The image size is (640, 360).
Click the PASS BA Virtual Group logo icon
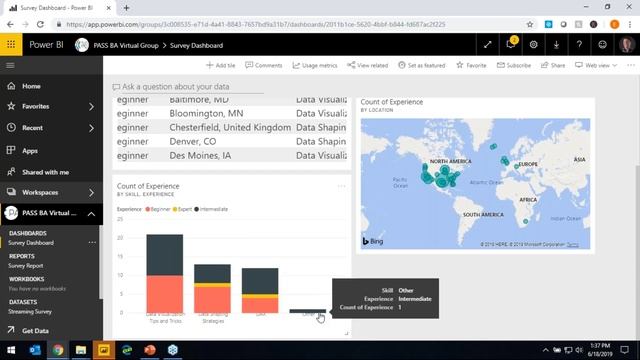[82, 45]
